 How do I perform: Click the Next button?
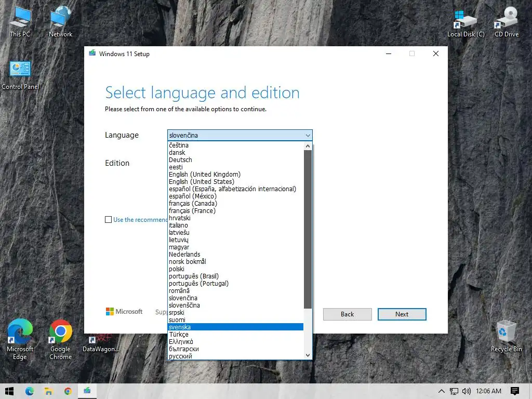point(402,314)
